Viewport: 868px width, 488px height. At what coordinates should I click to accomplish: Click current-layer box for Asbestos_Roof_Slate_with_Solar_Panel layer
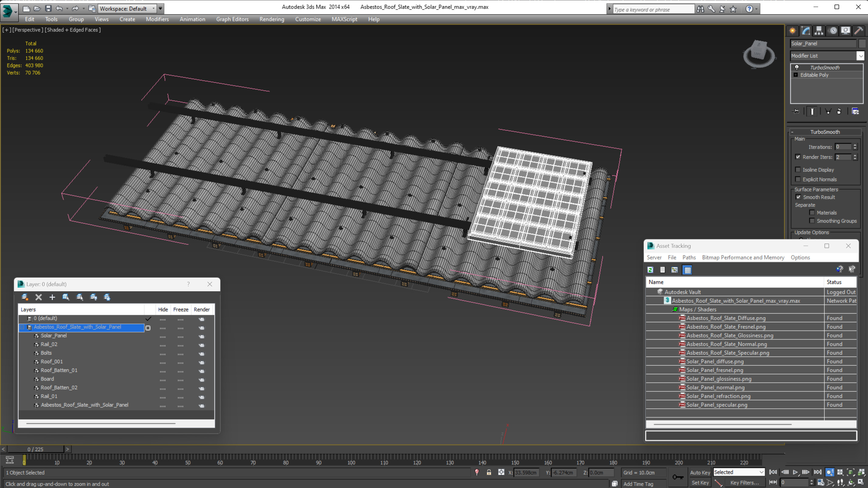click(148, 328)
